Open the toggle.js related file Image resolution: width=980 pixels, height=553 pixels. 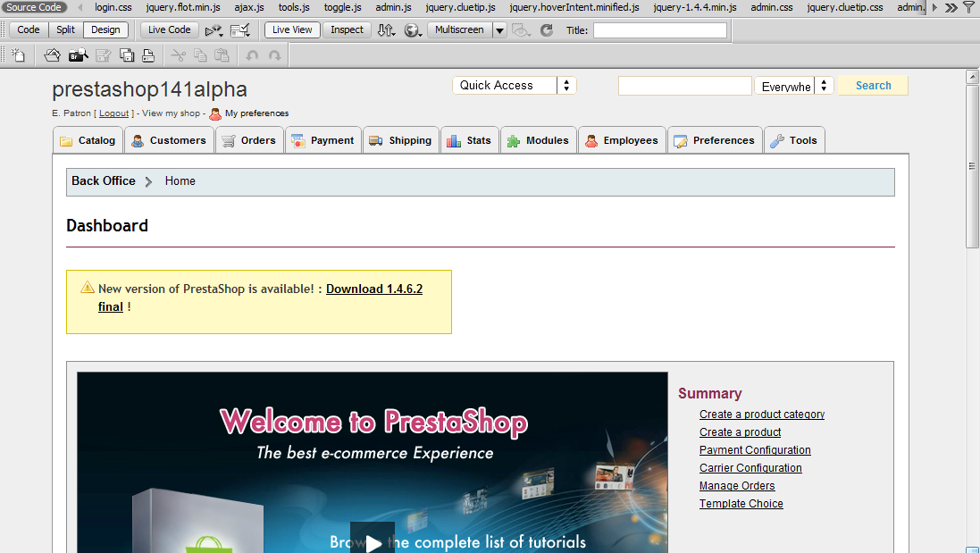tap(342, 7)
